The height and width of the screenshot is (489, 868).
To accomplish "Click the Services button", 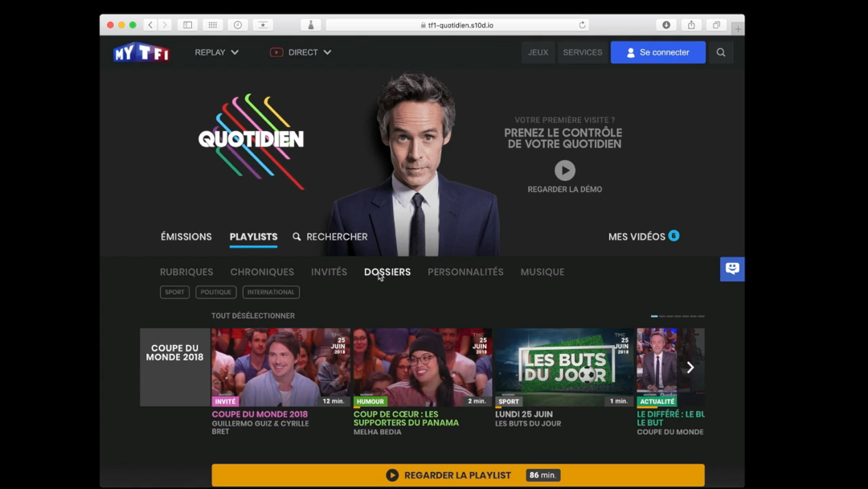I will pos(583,52).
